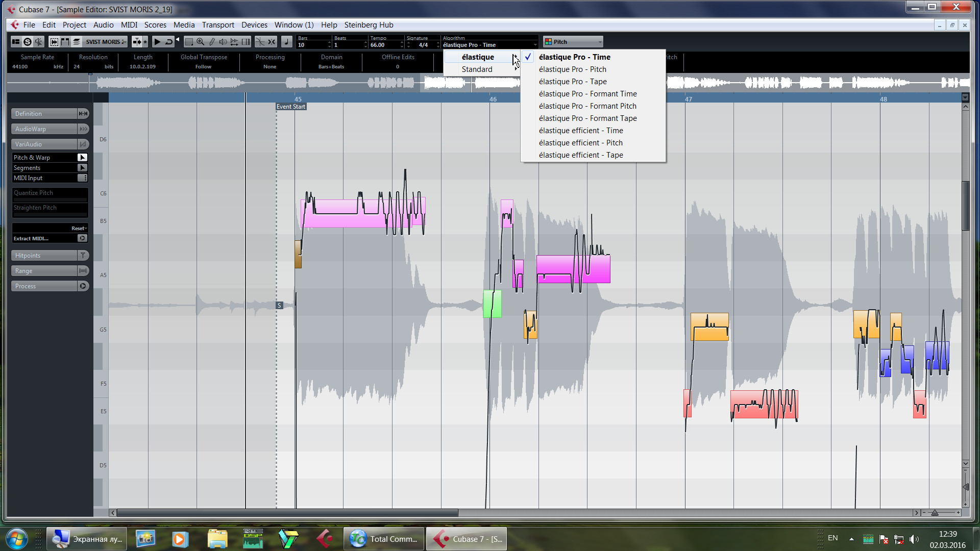
Task: Choose élastique Pro - Formant Tape
Action: pyautogui.click(x=593, y=118)
